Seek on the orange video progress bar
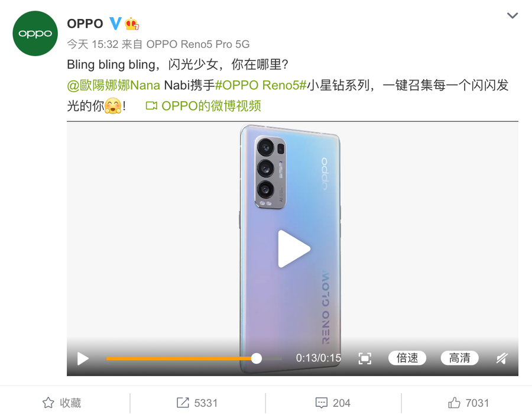Screen dimensions: 532x414 coord(194,358)
